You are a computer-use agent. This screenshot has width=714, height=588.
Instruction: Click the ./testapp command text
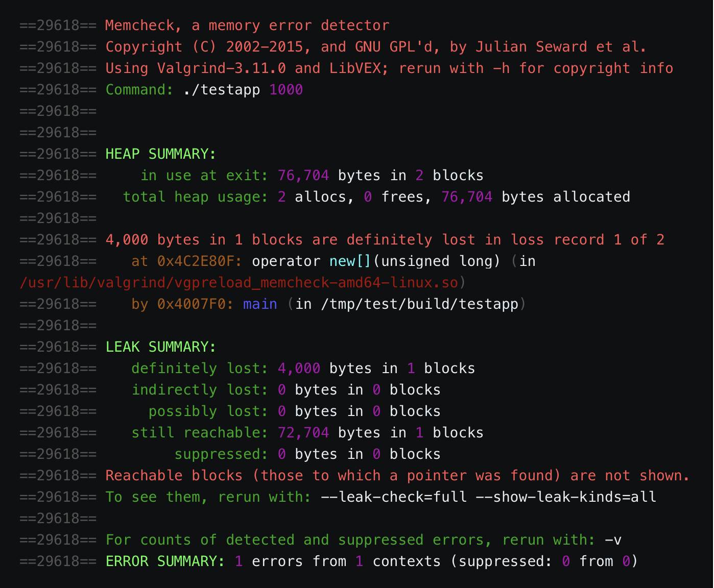click(222, 90)
